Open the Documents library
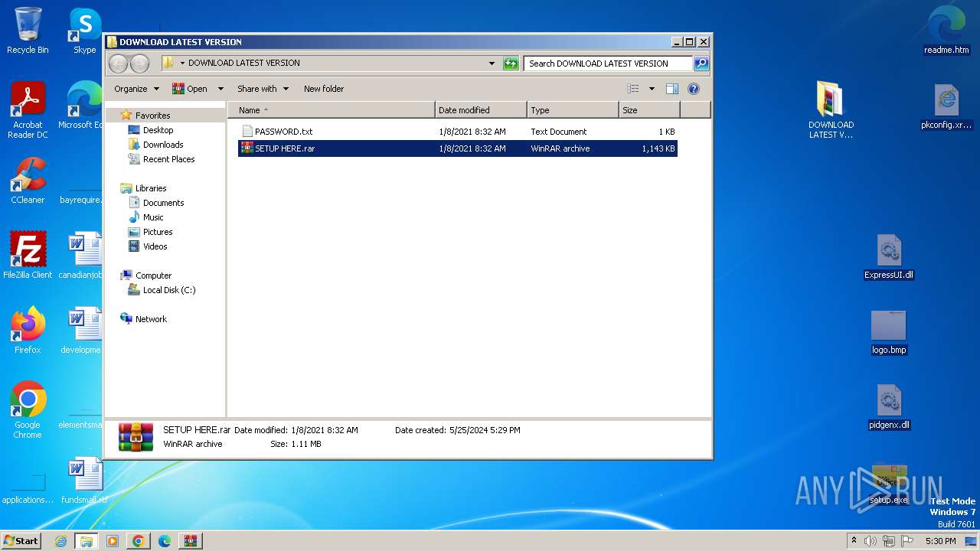The width and height of the screenshot is (980, 551). (163, 203)
